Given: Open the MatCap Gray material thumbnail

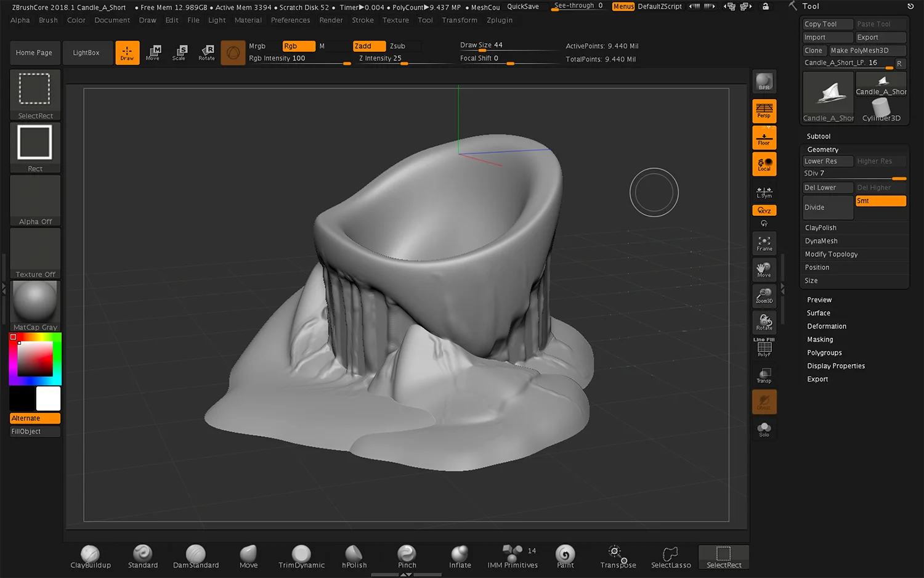Looking at the screenshot, I should [x=35, y=306].
